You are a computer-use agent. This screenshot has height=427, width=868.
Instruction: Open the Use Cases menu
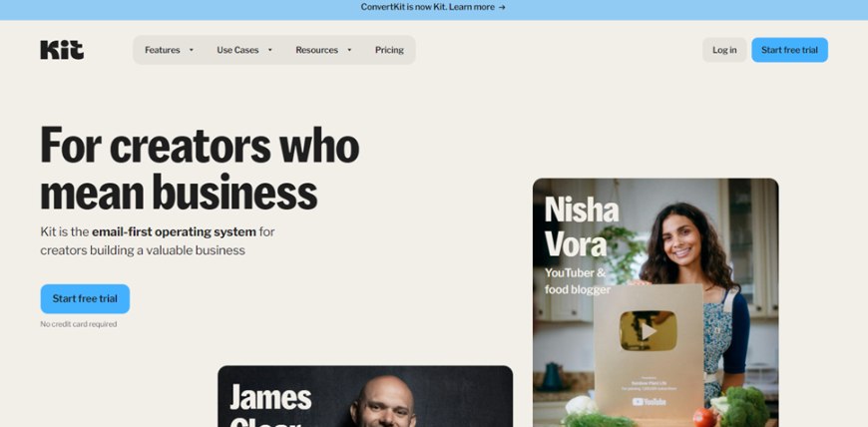(244, 50)
